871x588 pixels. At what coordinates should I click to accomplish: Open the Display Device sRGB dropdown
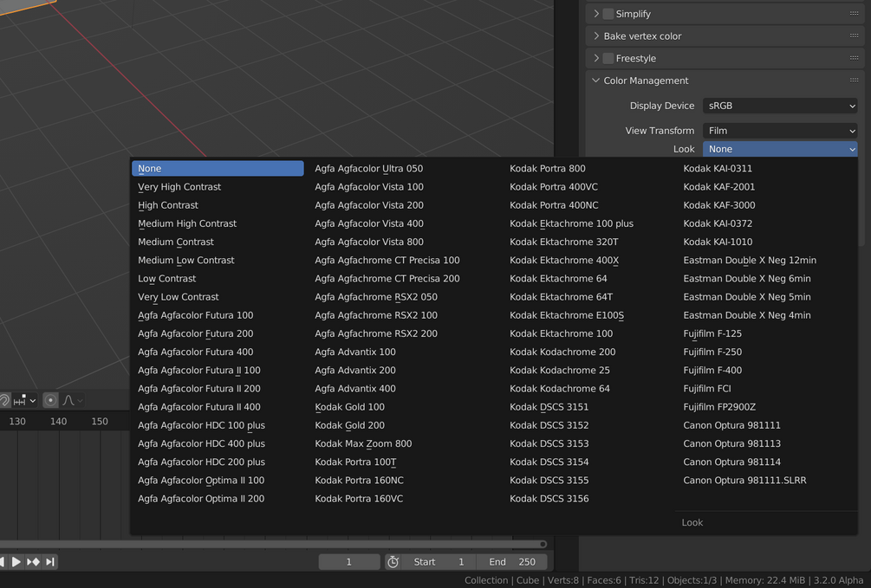780,106
